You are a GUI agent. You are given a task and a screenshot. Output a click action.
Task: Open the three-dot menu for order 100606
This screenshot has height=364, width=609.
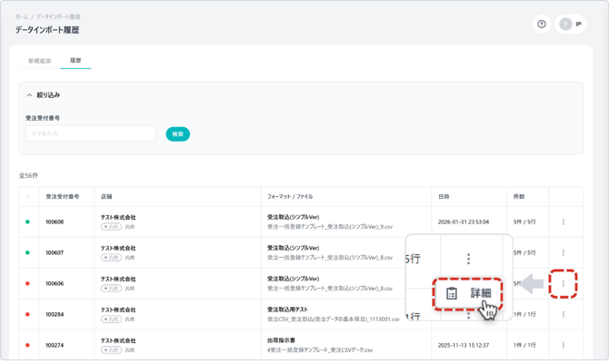pyautogui.click(x=563, y=284)
